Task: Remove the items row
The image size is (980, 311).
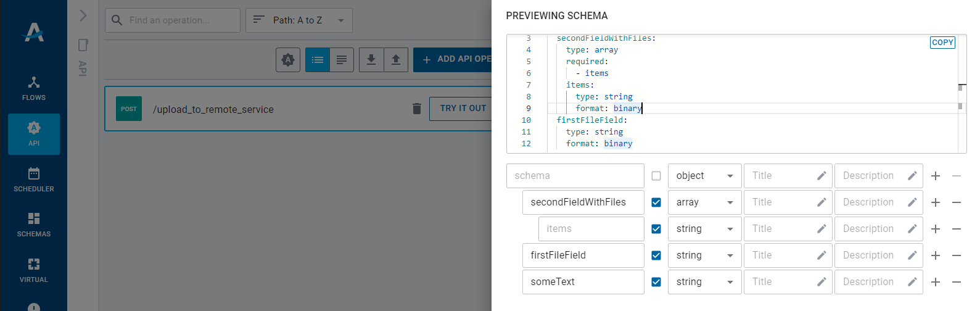Action: click(957, 229)
